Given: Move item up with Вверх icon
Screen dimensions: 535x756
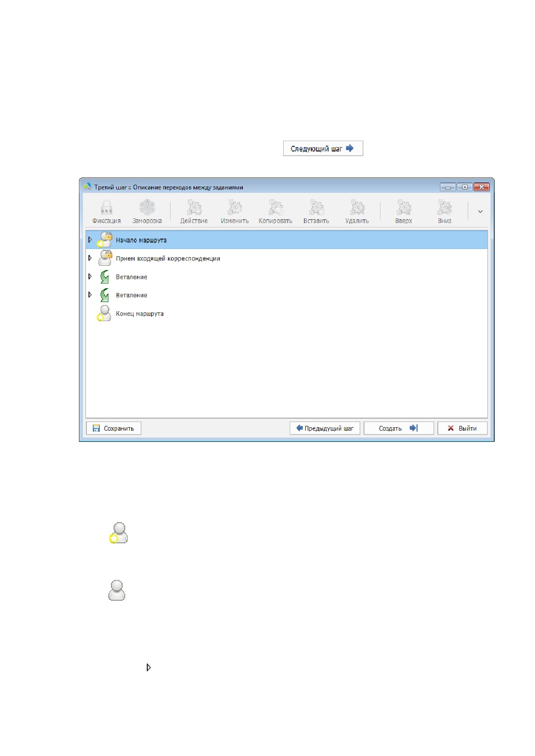Looking at the screenshot, I should pyautogui.click(x=404, y=208).
